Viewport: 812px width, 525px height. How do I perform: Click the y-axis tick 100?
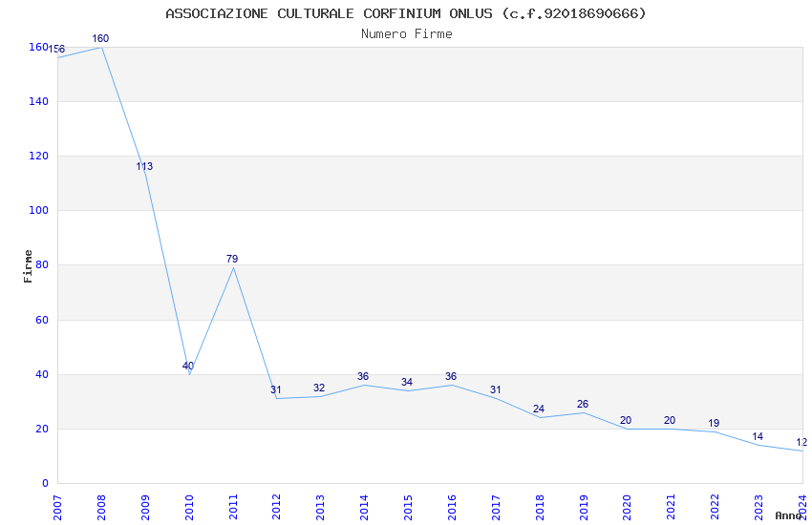point(39,211)
